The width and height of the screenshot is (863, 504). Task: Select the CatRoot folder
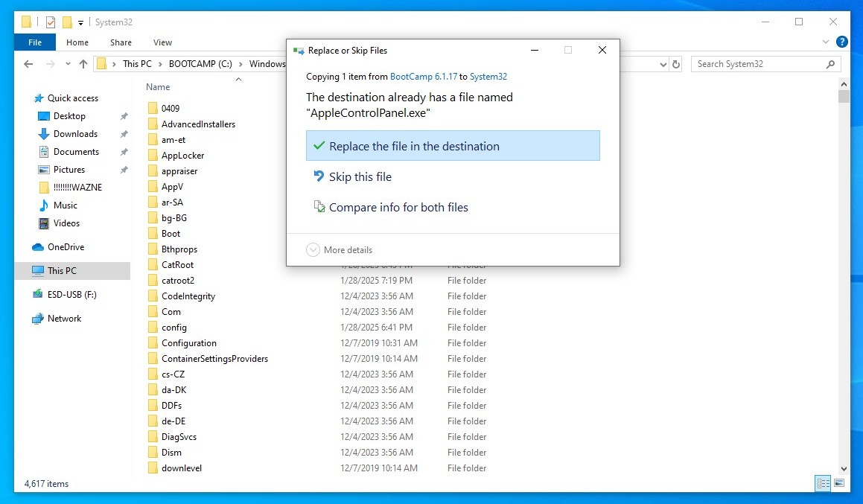coord(177,264)
